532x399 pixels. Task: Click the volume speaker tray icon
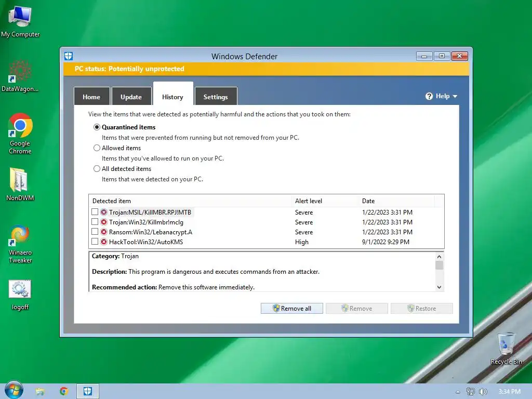(483, 392)
